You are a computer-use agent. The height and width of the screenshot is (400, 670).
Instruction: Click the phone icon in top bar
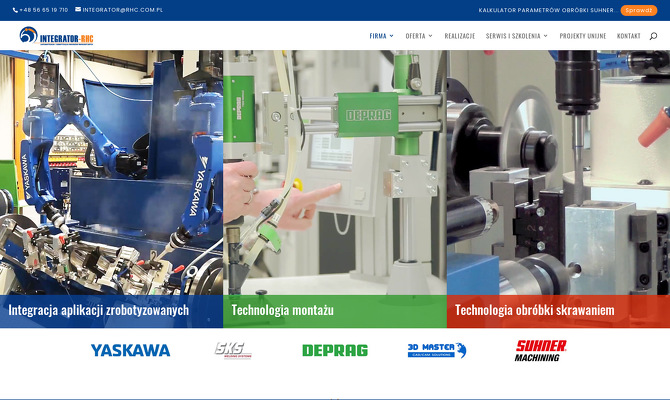(x=15, y=10)
